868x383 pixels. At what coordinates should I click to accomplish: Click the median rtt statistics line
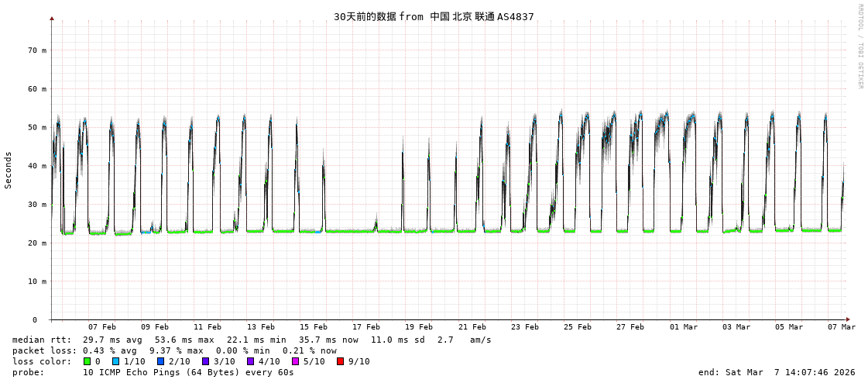252,340
